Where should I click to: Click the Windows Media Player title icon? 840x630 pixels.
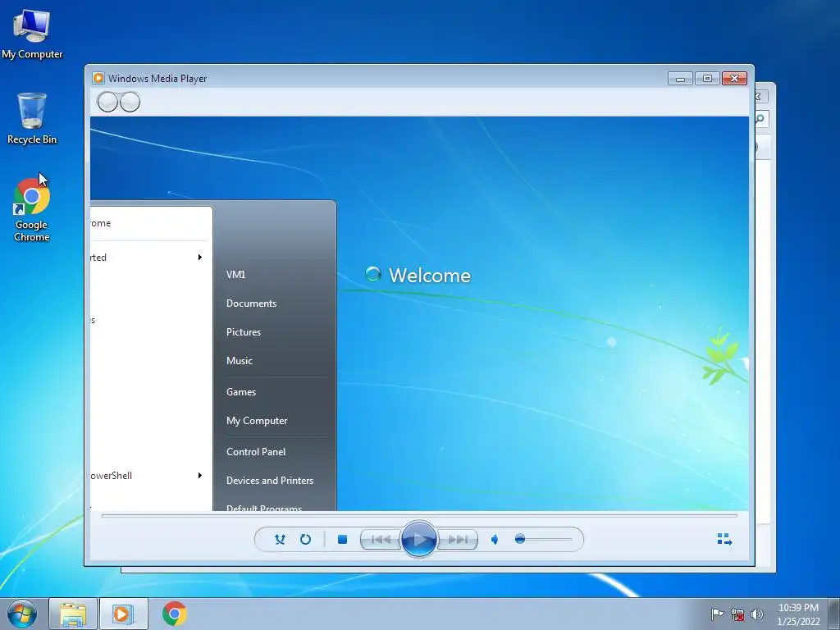(x=98, y=78)
